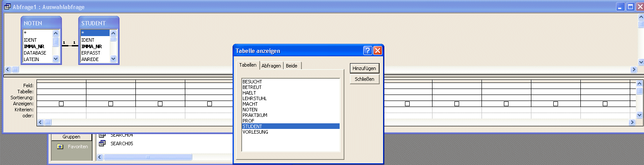This screenshot has width=644, height=165.
Task: Select VORLESUNG in the table list
Action: click(291, 132)
